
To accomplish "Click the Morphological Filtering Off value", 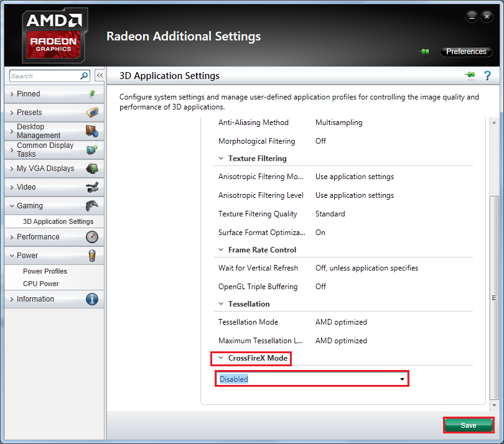I will tap(320, 141).
